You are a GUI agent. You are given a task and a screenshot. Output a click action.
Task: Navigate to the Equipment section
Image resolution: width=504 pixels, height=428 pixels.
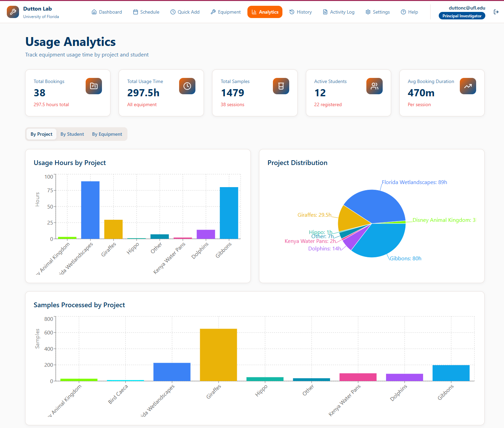coord(226,12)
